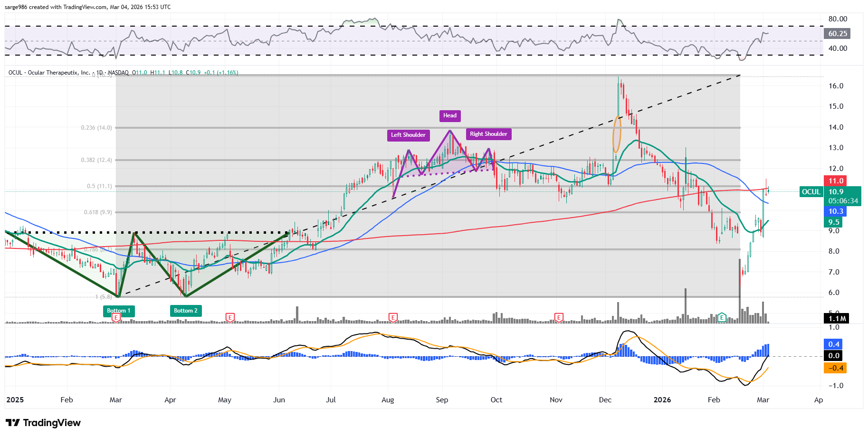Click the OCUL symbol price tag

(x=811, y=192)
